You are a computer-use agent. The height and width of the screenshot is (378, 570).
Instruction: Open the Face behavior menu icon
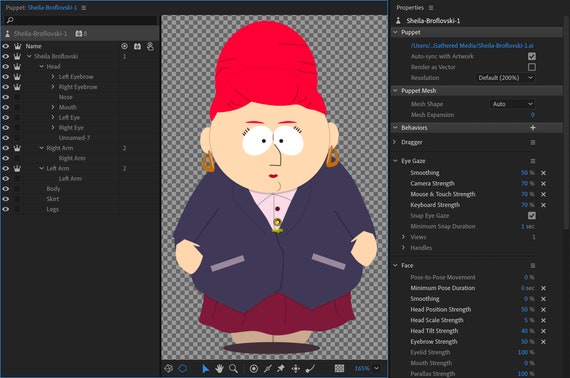click(533, 266)
